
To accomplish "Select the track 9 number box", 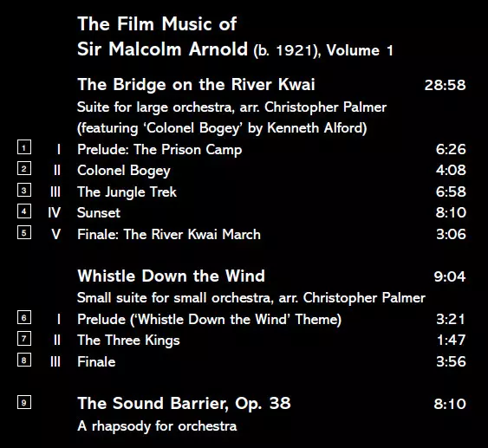I will 24,402.
